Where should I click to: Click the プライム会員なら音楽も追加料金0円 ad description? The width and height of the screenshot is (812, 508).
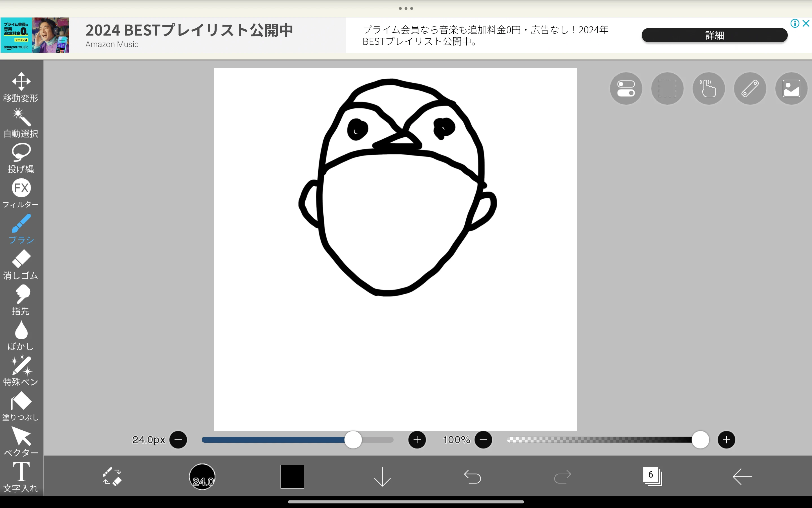[x=486, y=35]
